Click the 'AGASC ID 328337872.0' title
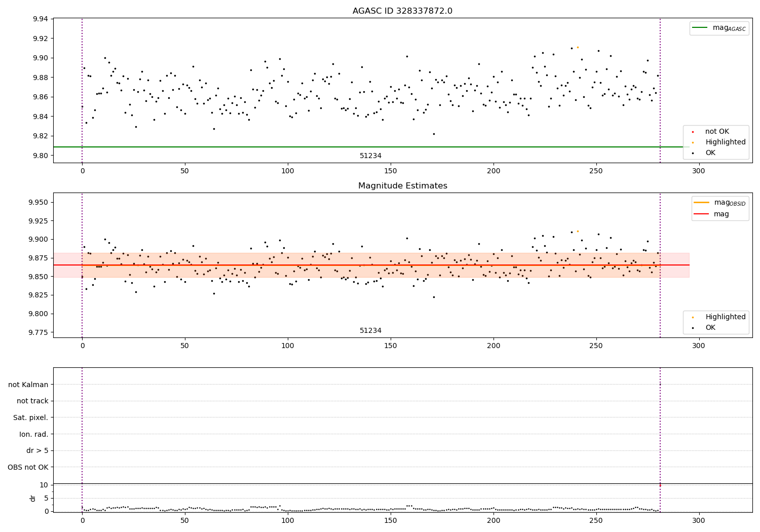Viewport: 760px width, 532px height. pyautogui.click(x=402, y=11)
